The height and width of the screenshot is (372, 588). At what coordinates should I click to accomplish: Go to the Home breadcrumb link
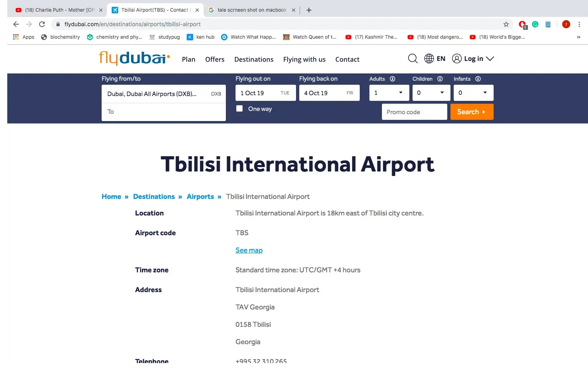tap(111, 196)
